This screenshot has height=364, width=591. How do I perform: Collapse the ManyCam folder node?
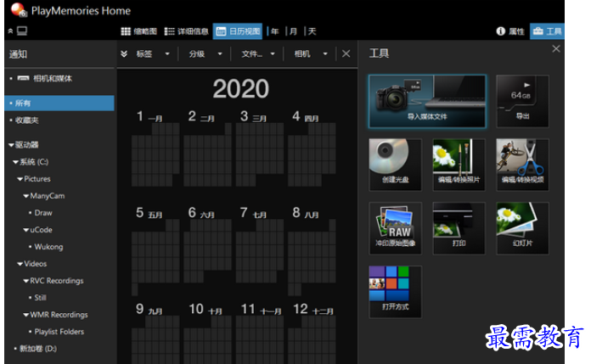click(x=26, y=196)
